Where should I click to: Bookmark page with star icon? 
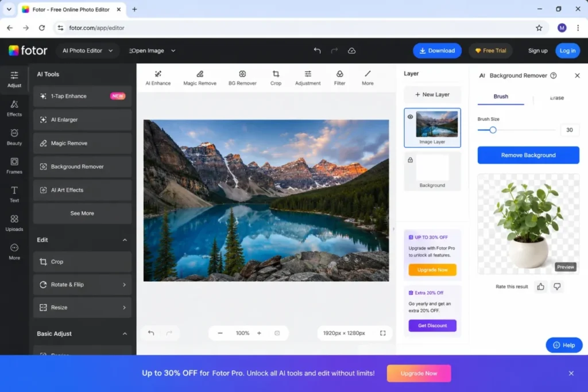(x=539, y=28)
